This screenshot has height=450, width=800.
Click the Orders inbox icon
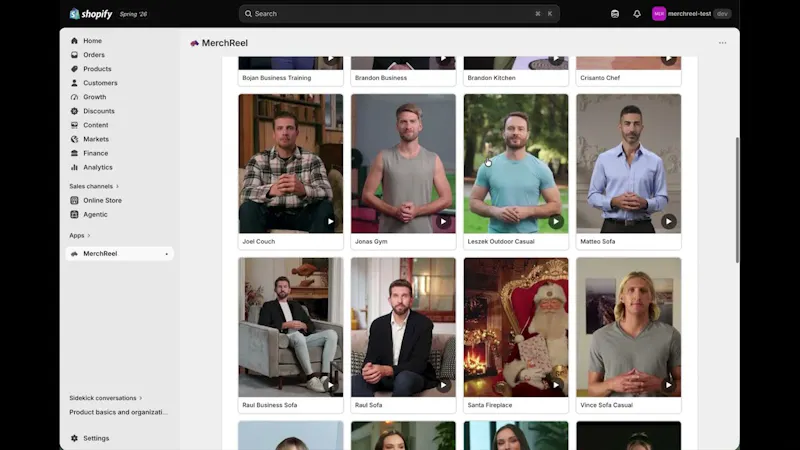click(x=74, y=55)
